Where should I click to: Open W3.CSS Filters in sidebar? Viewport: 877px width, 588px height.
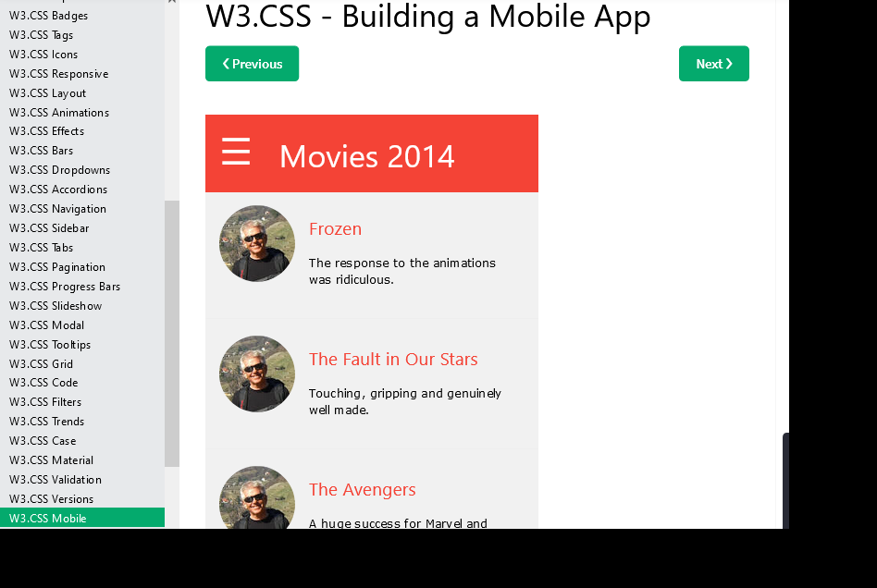(x=82, y=402)
